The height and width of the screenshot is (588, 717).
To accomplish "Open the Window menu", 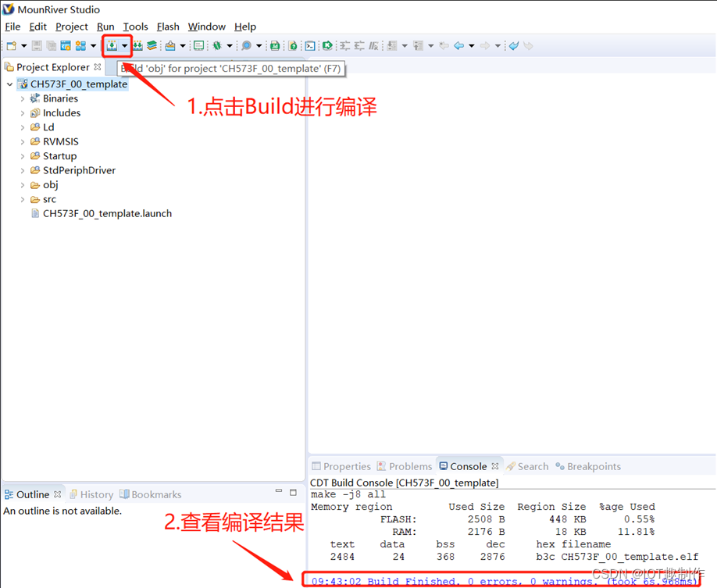I will click(207, 27).
